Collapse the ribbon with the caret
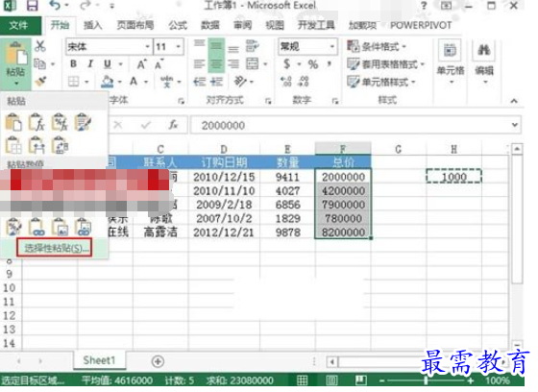Image resolution: width=538 pixels, height=392 pixels. [x=514, y=101]
